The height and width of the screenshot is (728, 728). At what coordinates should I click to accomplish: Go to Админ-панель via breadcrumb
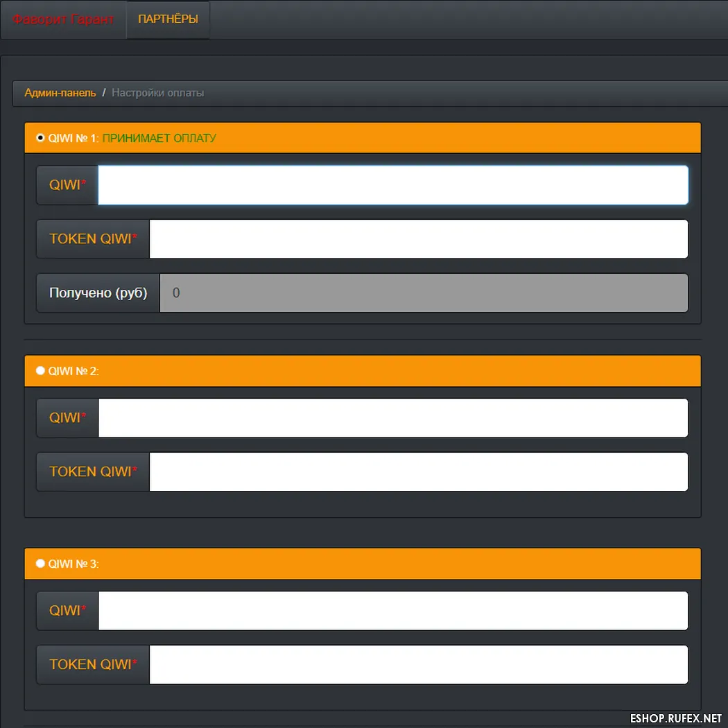tap(60, 93)
